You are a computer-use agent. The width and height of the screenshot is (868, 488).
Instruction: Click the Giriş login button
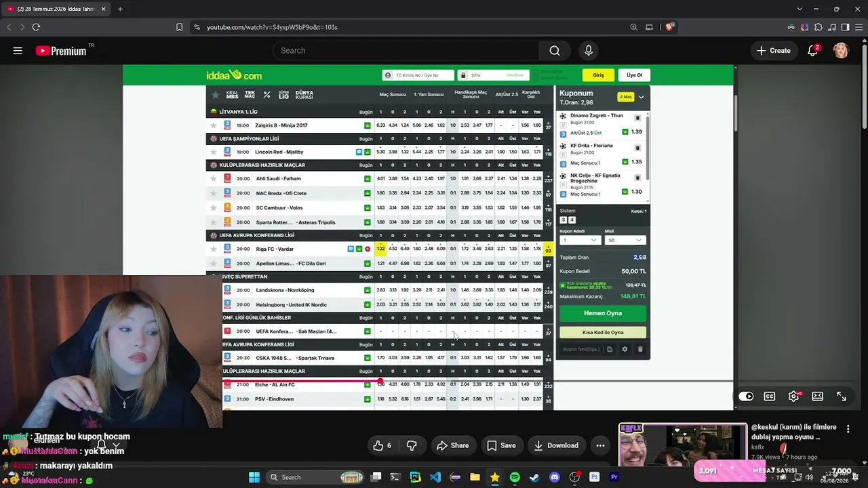pos(598,75)
